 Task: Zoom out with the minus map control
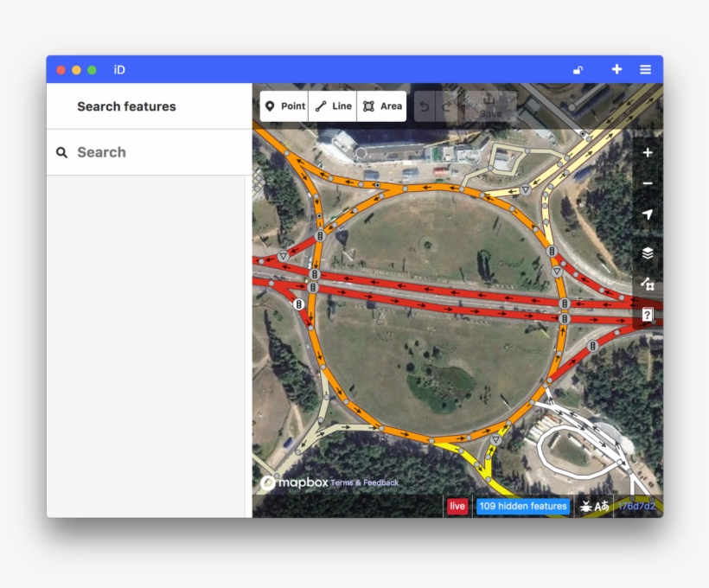pos(648,184)
